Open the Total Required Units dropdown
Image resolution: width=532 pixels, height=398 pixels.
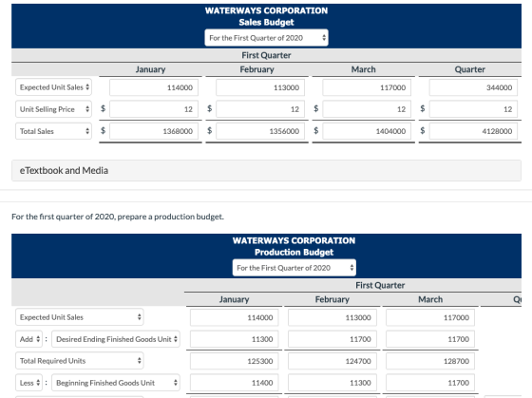click(x=80, y=361)
